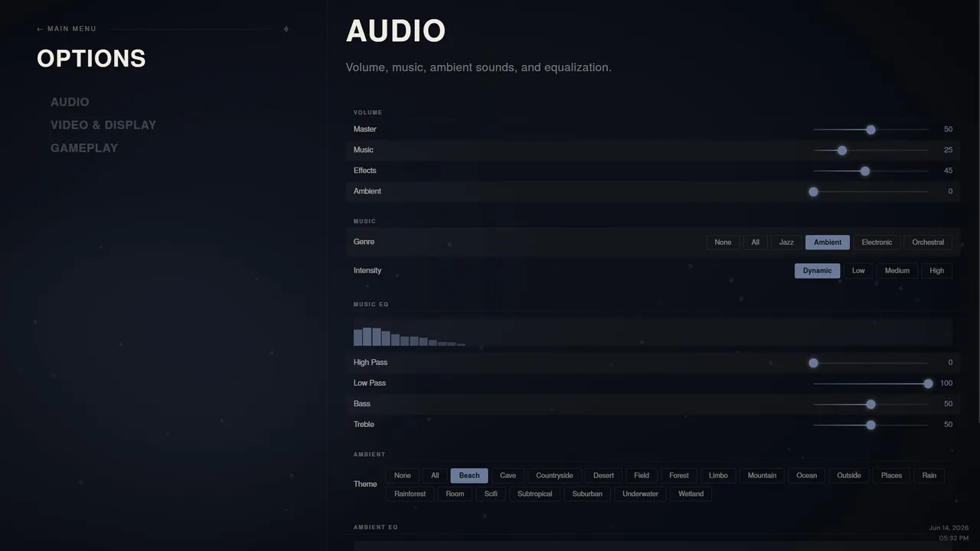The height and width of the screenshot is (551, 980).
Task: Select Underwater ambient theme
Action: pos(640,494)
